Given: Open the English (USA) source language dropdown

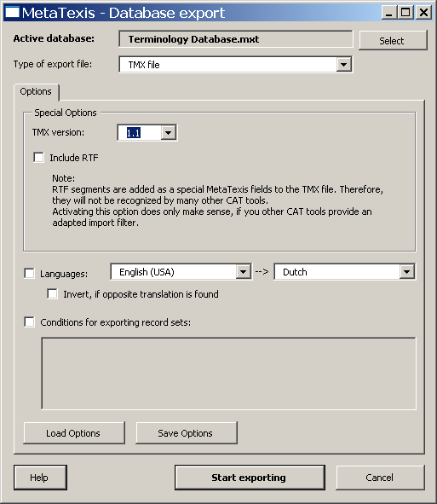Looking at the screenshot, I should (x=243, y=272).
